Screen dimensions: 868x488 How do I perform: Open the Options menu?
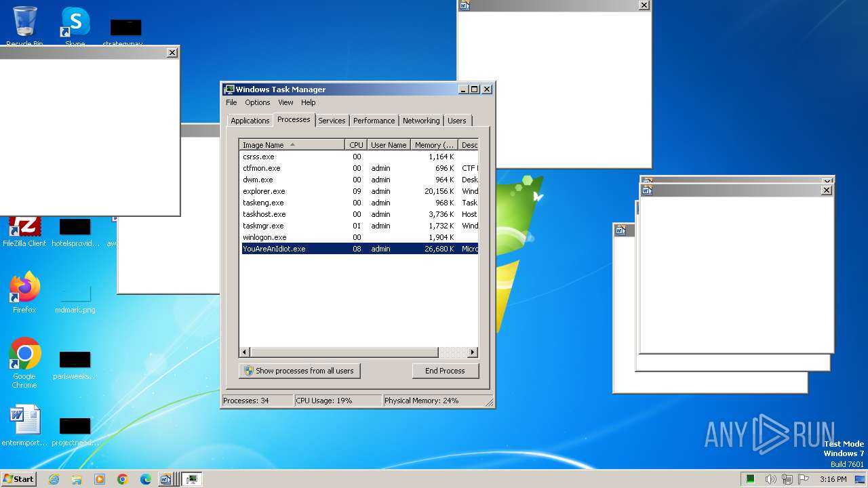[x=258, y=102]
